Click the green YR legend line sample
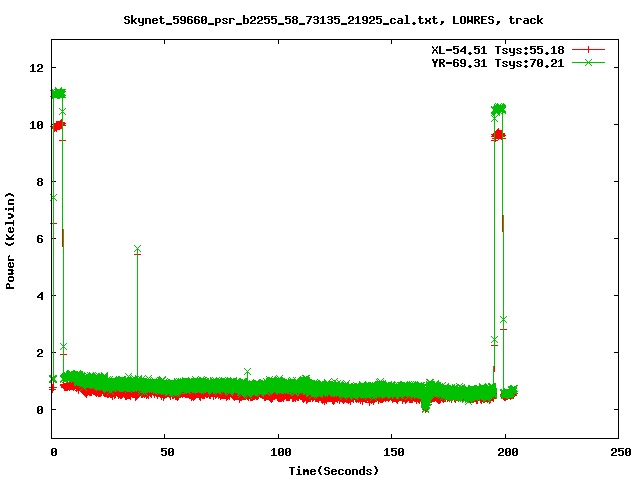 coord(588,63)
